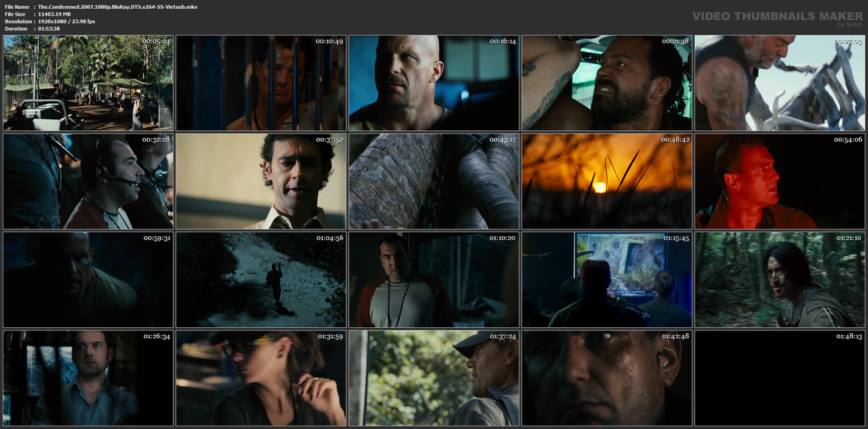
Task: Select the thumbnail at 00:10:49
Action: [261, 83]
